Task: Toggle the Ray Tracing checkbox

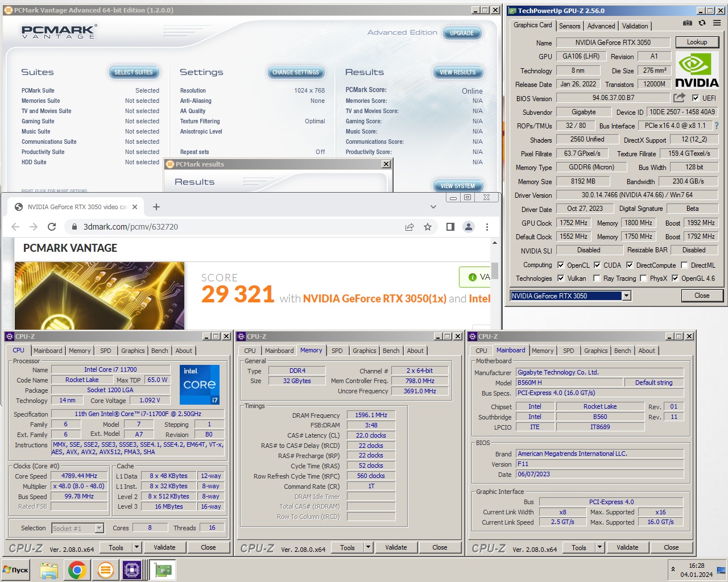Action: coord(597,278)
